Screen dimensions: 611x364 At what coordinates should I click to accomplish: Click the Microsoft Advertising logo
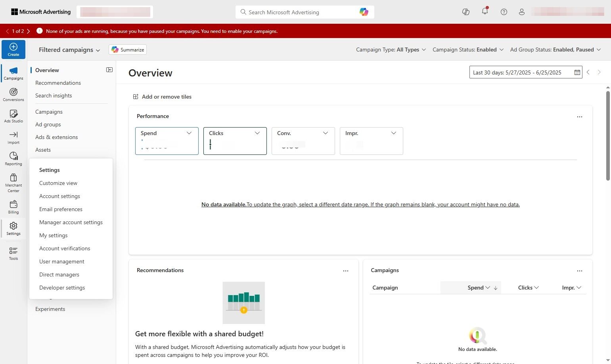tap(41, 12)
